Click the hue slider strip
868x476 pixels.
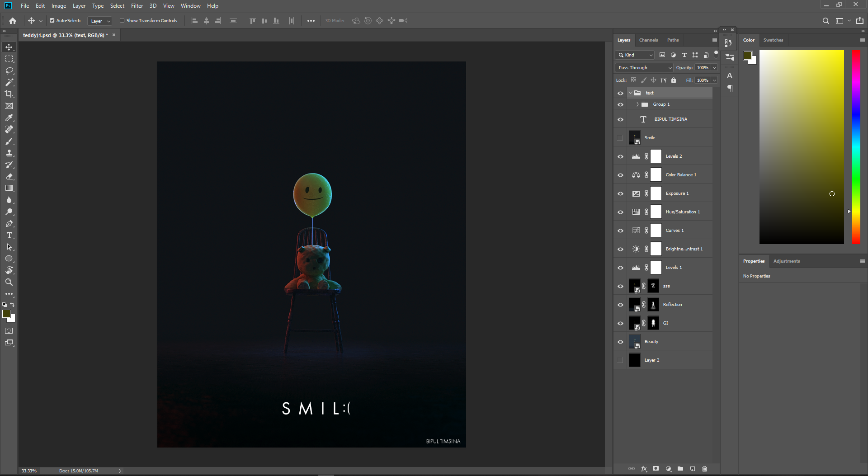(856, 147)
